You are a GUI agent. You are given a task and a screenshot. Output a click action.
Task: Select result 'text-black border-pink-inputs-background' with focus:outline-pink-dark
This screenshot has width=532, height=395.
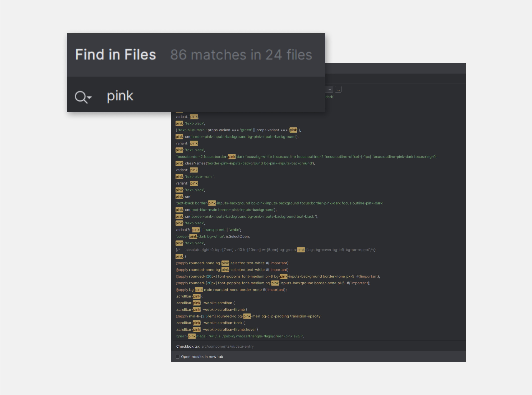[279, 203]
